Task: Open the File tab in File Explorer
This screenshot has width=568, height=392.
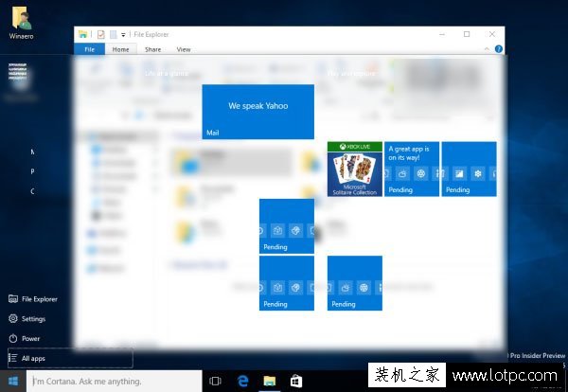Action: pyautogui.click(x=90, y=49)
